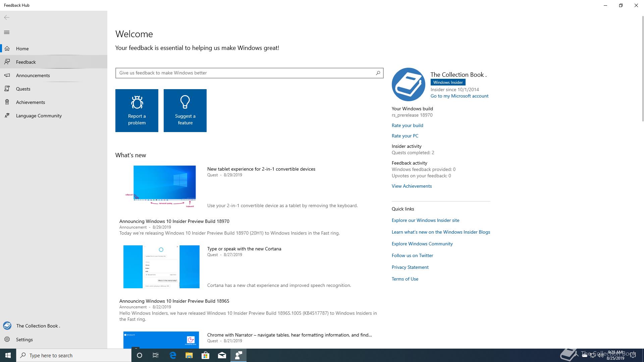644x362 pixels.
Task: Open the Privacy Statement link
Action: coord(410,267)
